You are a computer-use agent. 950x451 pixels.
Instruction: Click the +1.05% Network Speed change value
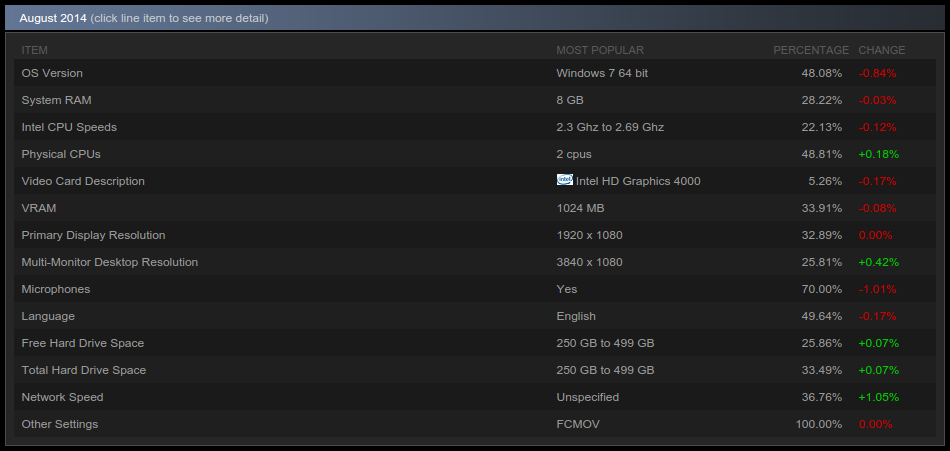click(x=879, y=397)
